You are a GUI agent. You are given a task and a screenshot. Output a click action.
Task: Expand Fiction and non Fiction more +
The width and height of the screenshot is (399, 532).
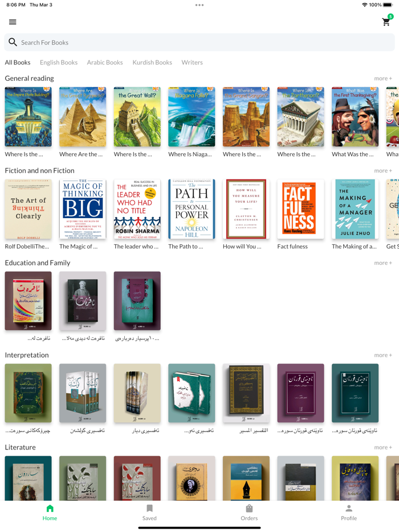(383, 171)
